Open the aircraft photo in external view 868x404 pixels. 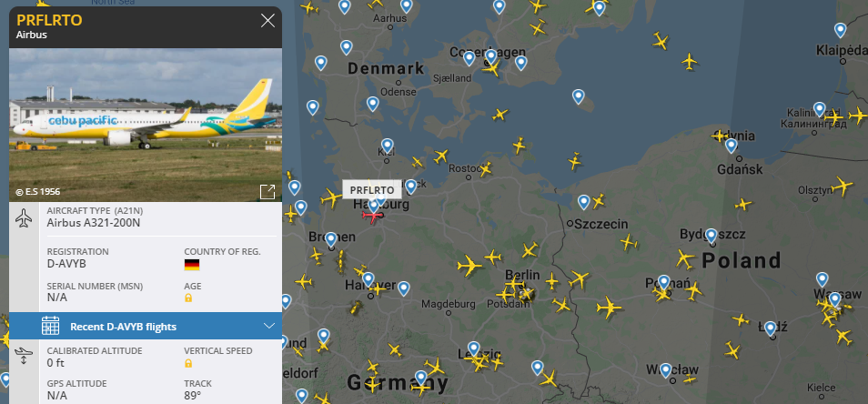(267, 191)
